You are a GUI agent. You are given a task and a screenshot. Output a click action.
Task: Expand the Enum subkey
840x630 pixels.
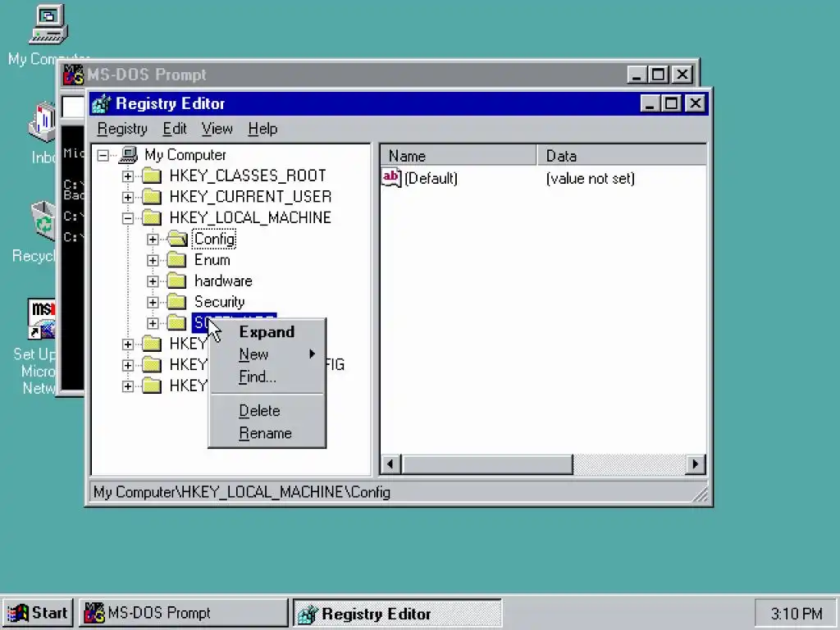pos(153,260)
